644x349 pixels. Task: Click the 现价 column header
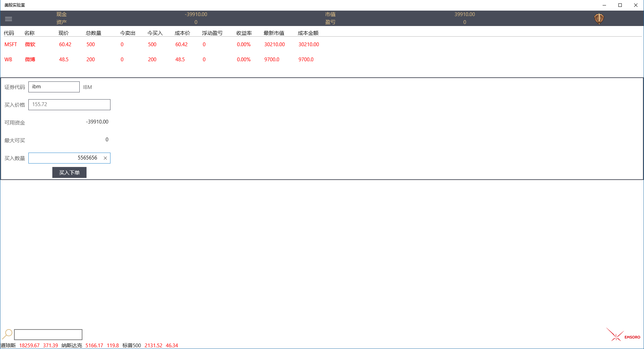64,33
